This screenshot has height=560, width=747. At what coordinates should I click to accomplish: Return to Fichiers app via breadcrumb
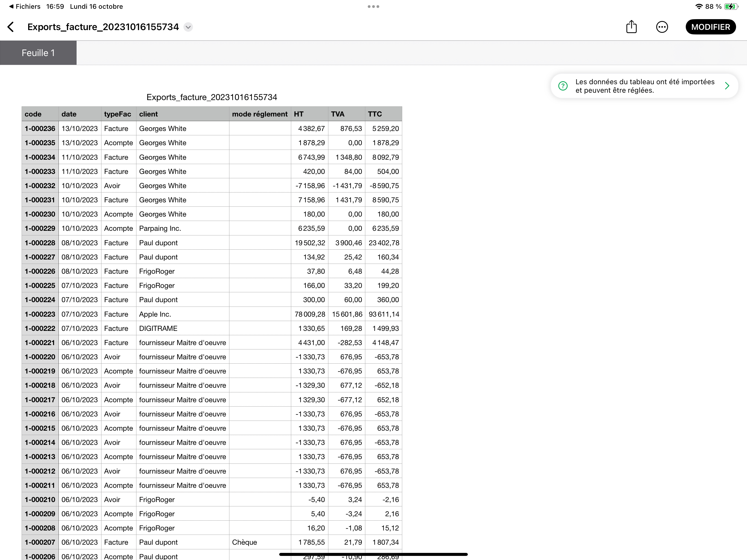25,6
